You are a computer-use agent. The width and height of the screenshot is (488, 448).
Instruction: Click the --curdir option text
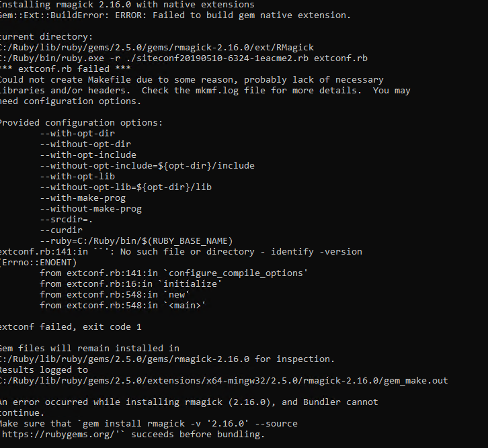[61, 230]
